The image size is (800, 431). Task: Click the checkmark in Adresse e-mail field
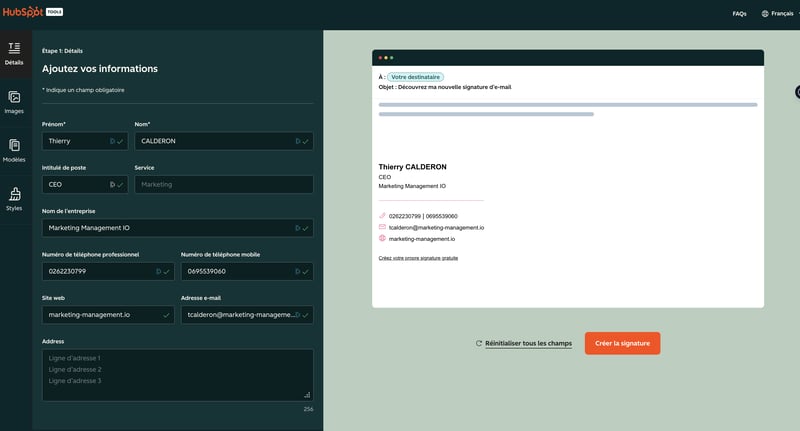[305, 315]
